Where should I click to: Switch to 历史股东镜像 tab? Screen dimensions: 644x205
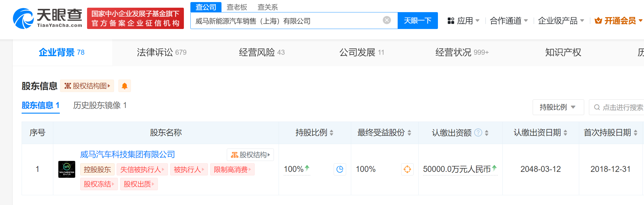100,105
